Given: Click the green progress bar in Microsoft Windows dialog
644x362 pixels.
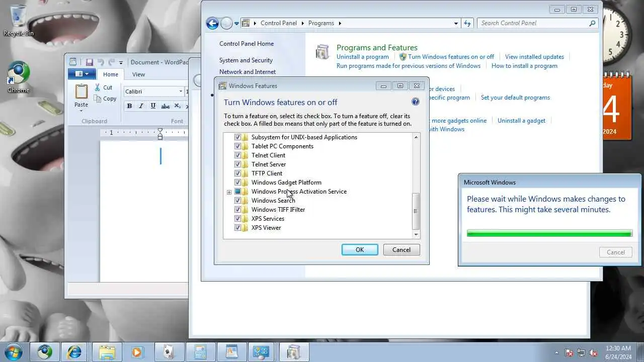Looking at the screenshot, I should tap(549, 233).
